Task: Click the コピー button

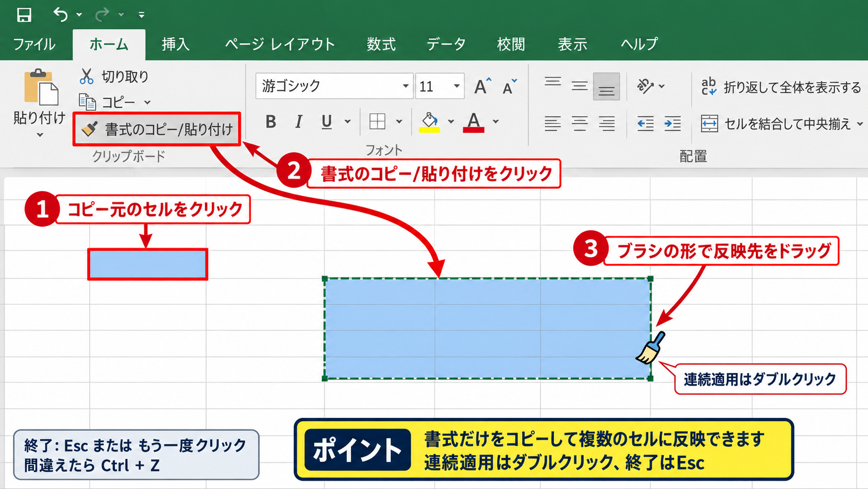Action: [107, 102]
